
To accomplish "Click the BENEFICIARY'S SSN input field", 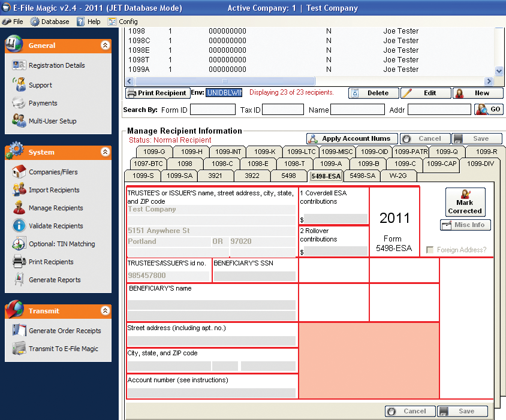I will click(x=255, y=276).
